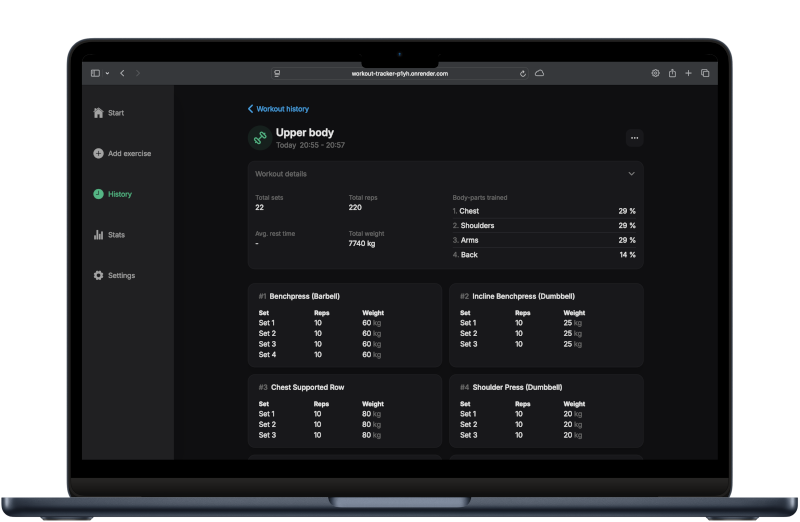Click the Workout details header text
Viewport: 800px width, 522px height.
click(x=281, y=174)
